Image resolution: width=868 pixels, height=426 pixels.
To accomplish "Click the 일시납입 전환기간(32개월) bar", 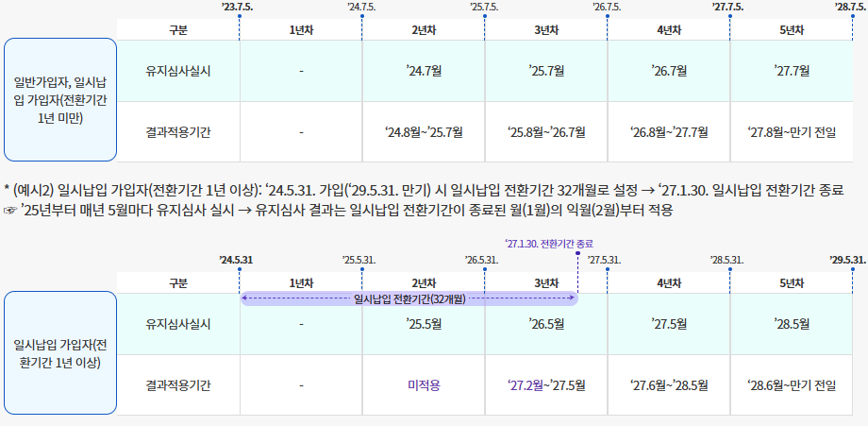I will (409, 299).
